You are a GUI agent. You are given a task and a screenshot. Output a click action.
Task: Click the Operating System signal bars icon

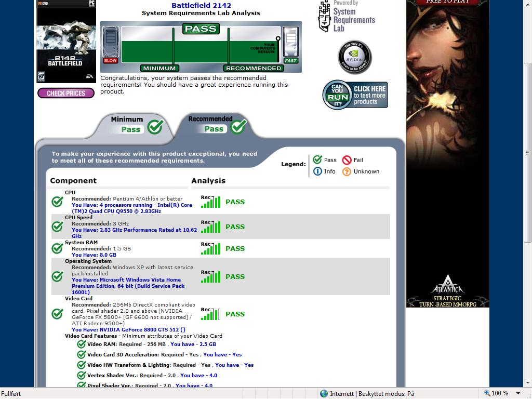(211, 276)
